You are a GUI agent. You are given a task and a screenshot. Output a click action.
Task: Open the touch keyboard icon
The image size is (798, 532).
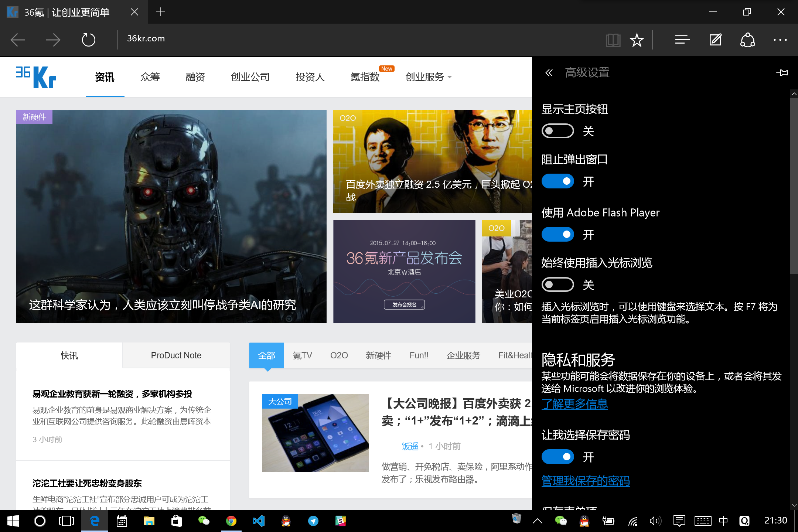click(x=703, y=521)
